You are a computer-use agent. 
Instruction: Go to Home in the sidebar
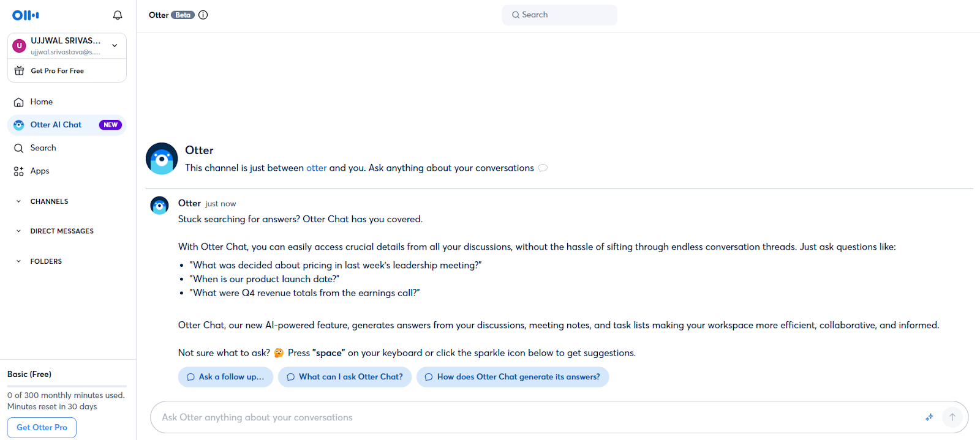pos(67,102)
